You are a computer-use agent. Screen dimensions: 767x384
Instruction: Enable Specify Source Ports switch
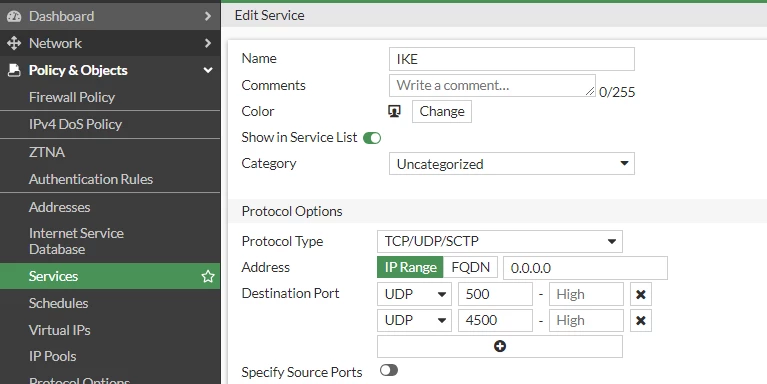coord(389,370)
